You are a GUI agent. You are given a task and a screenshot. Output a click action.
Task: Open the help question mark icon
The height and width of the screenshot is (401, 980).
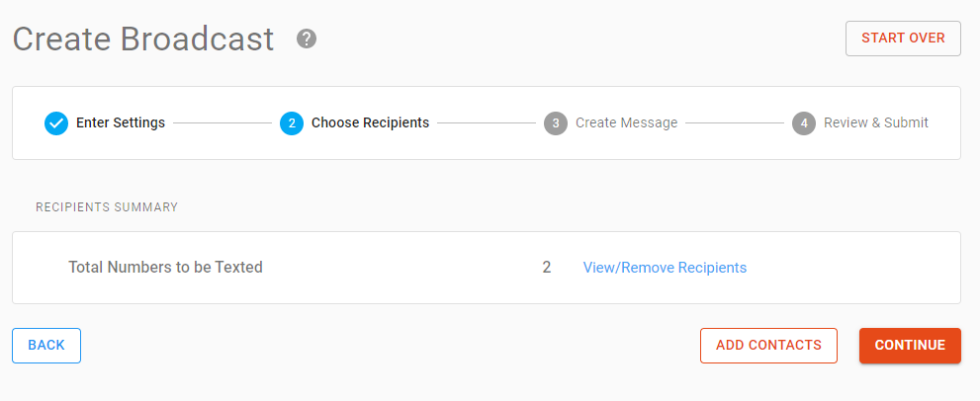click(x=307, y=39)
